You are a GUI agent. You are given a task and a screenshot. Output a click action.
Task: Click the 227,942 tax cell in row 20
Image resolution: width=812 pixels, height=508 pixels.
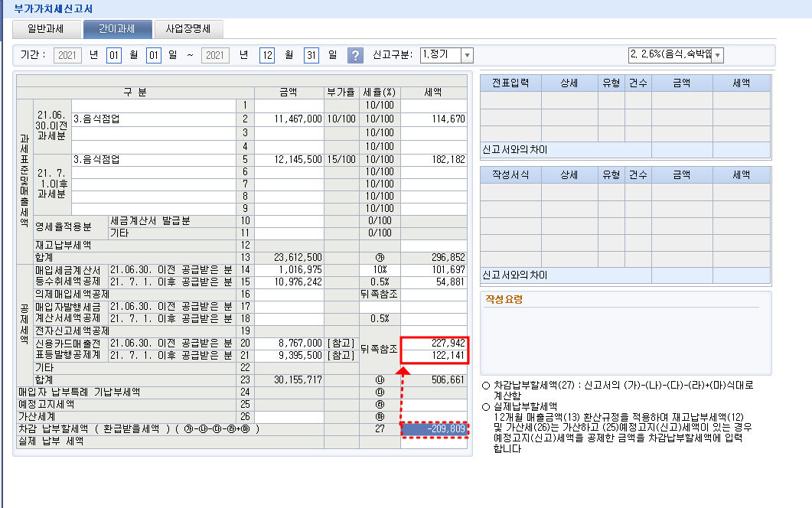[x=434, y=344]
